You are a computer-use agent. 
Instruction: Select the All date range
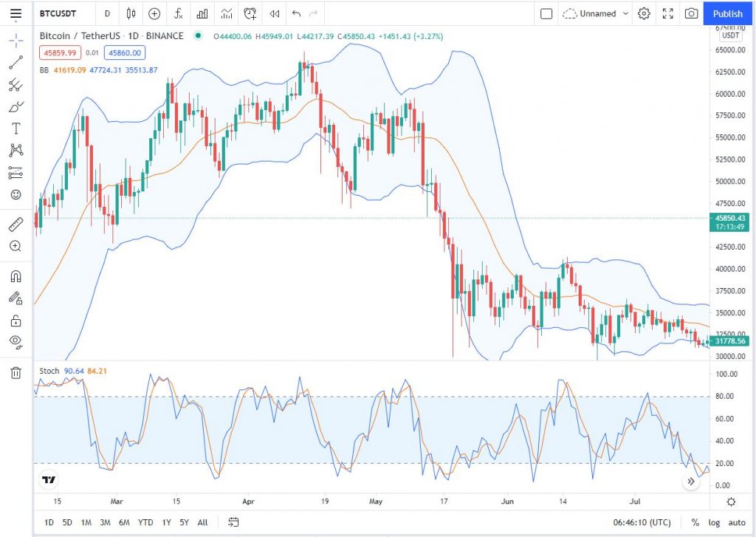(202, 522)
